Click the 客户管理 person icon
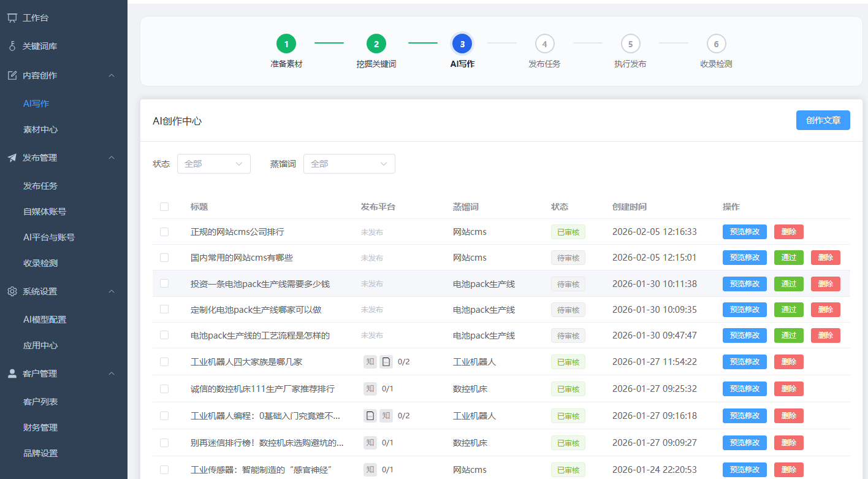 click(12, 374)
